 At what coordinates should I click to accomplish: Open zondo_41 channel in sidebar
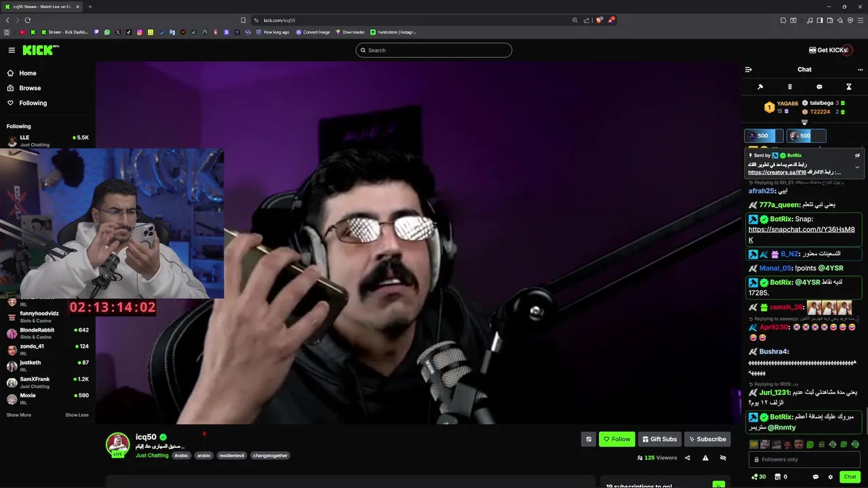(47, 349)
